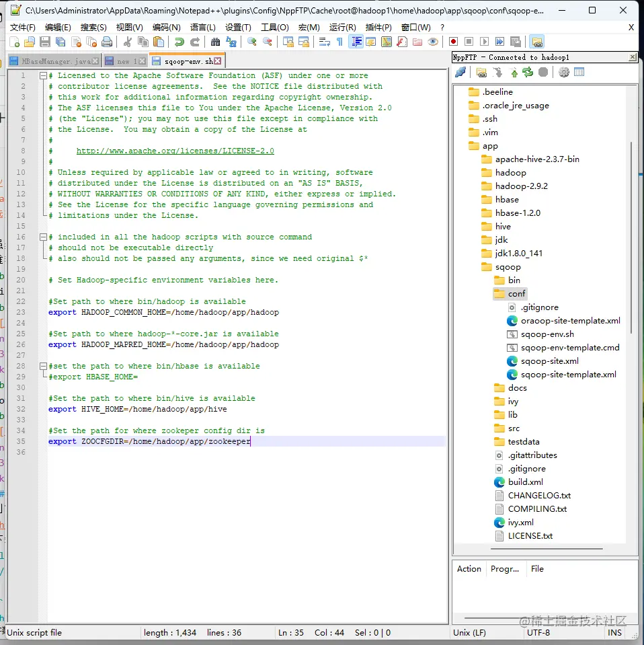Open the 文件(F) menu

23,28
